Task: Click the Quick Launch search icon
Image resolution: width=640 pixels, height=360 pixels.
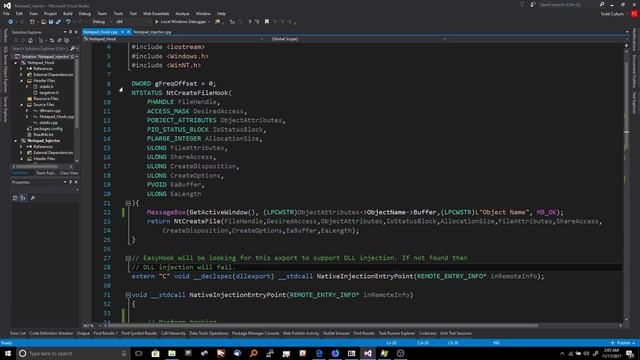Action: tap(602, 4)
